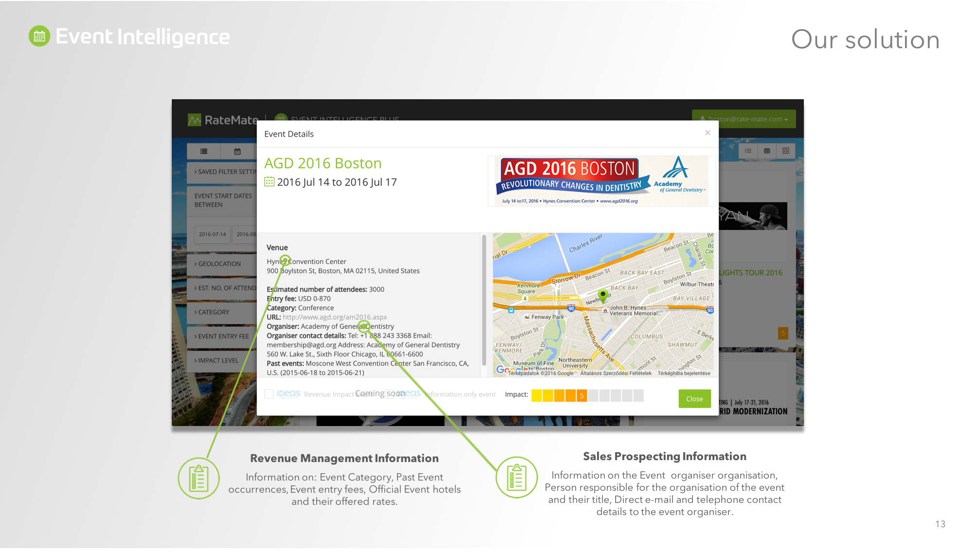
Task: Click the 2016-07-14 start date field
Action: coord(212,234)
